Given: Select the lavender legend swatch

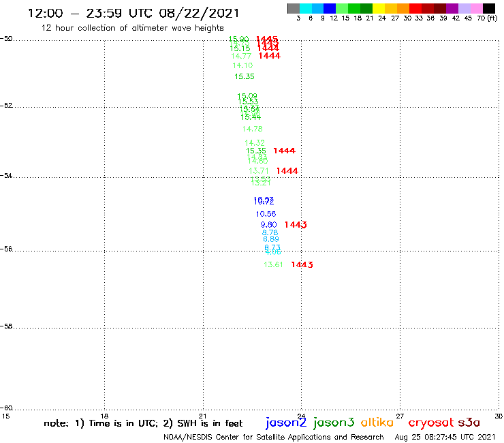Looking at the screenshot, I should (464, 8).
